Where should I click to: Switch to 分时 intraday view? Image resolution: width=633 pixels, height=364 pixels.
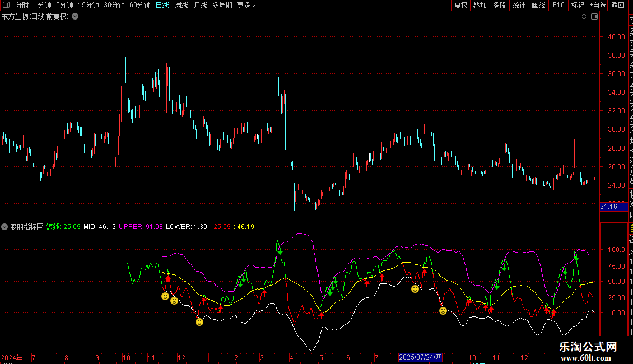tap(22, 5)
